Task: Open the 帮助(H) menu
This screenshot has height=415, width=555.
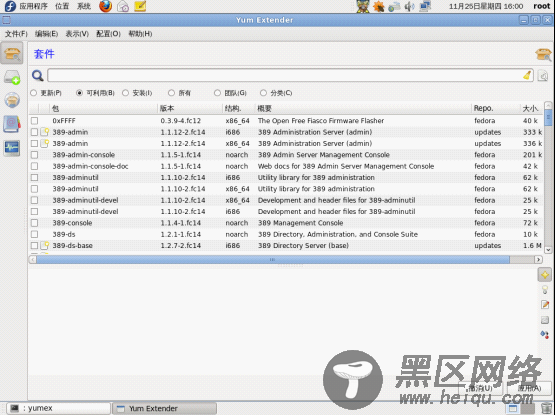Action: (x=140, y=34)
